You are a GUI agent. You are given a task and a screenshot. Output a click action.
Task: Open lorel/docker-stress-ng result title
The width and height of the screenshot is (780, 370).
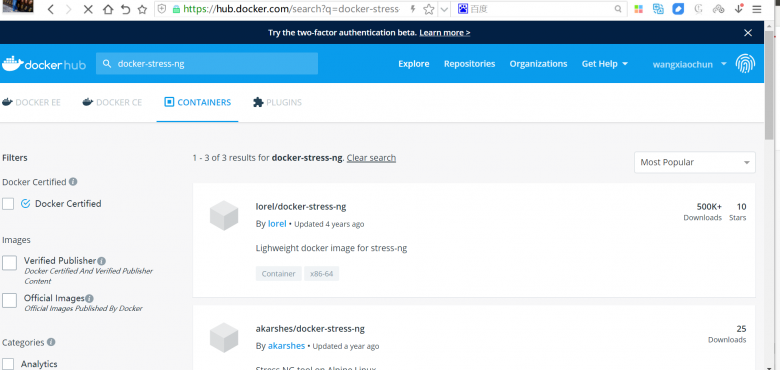[301, 206]
